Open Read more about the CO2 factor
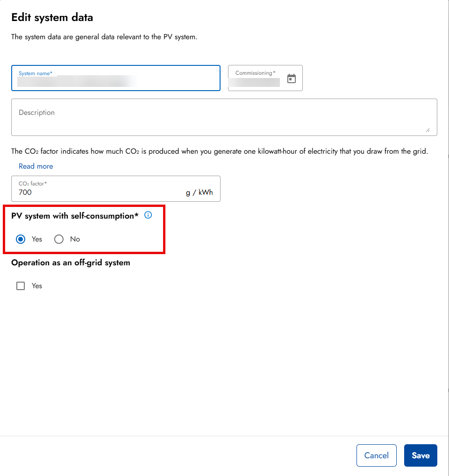 (x=36, y=166)
